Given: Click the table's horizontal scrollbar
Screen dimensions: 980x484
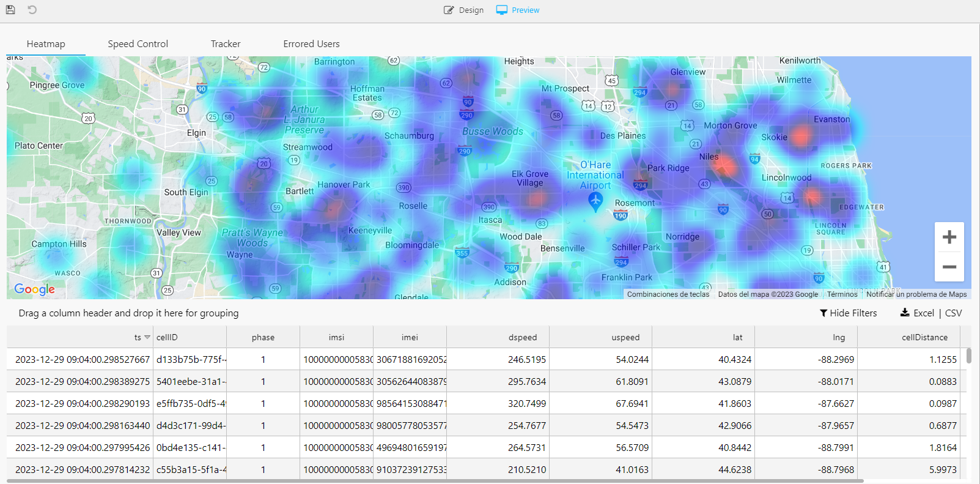Looking at the screenshot, I should tap(435, 481).
